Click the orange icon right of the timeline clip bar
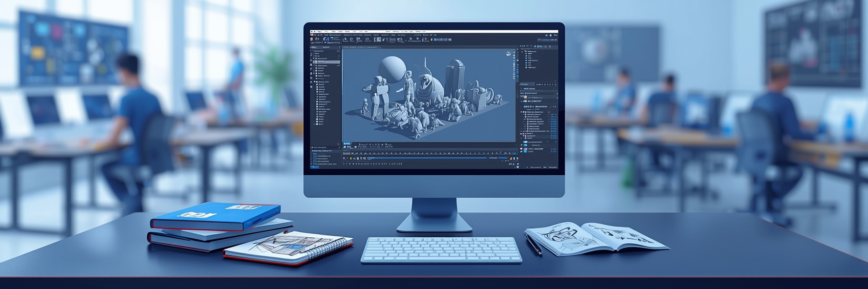Screen dimensions: 868x289 (511, 158)
